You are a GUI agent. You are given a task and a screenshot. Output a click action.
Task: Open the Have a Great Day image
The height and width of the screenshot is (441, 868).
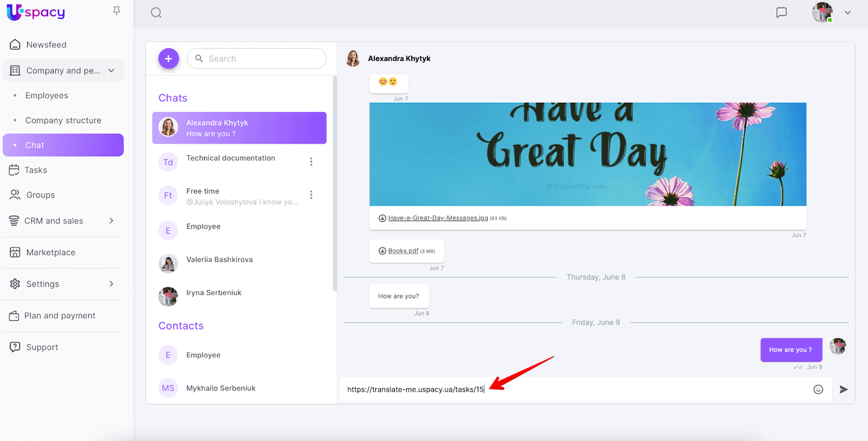click(588, 154)
